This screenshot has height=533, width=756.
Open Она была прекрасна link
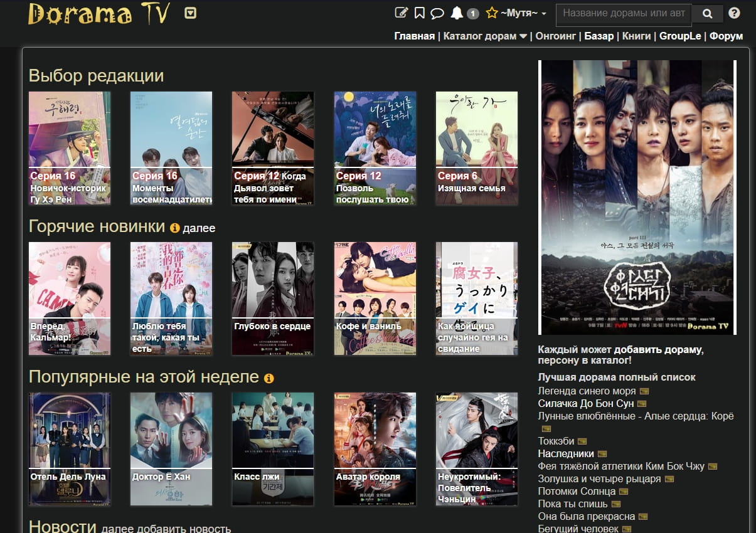(587, 516)
